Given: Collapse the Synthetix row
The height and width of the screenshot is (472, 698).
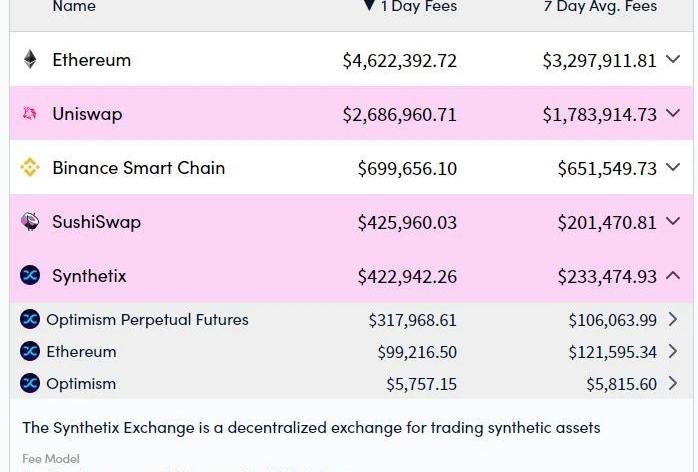Looking at the screenshot, I should pyautogui.click(x=673, y=276).
